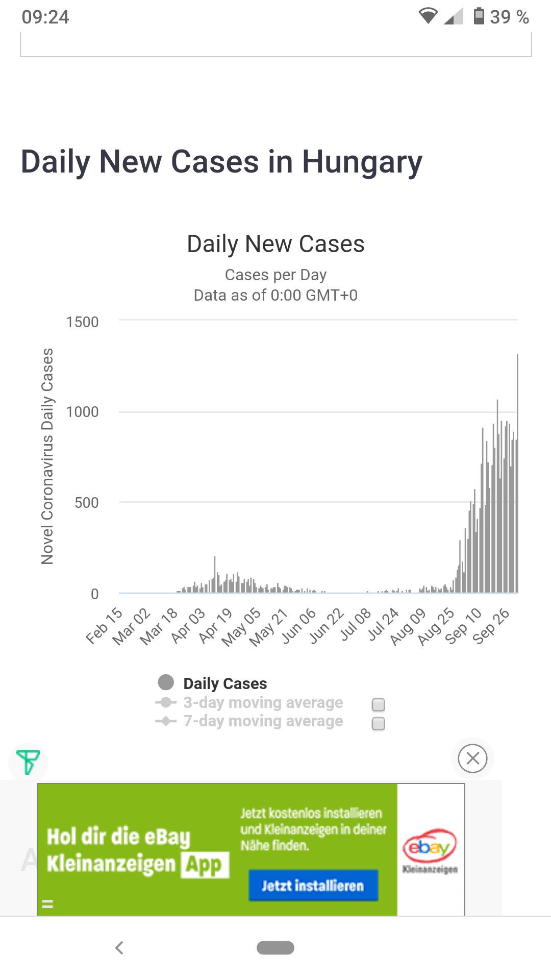This screenshot has width=551, height=980.
Task: Tap the Wi-Fi status bar icon
Action: 428,16
